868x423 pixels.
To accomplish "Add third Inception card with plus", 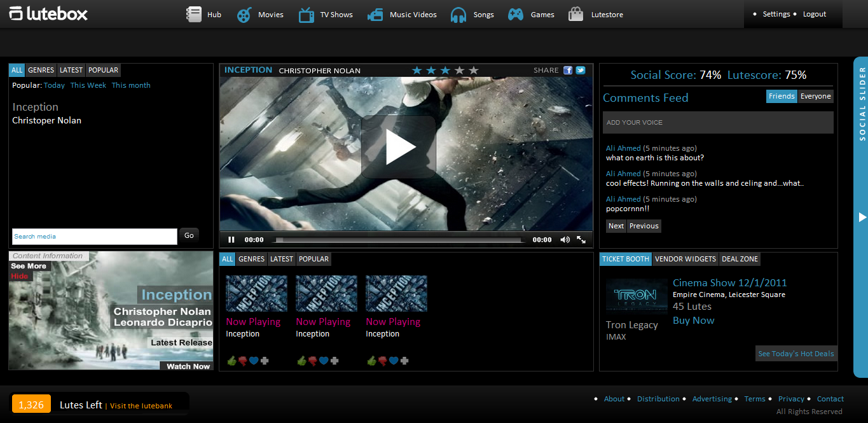I will click(x=404, y=361).
